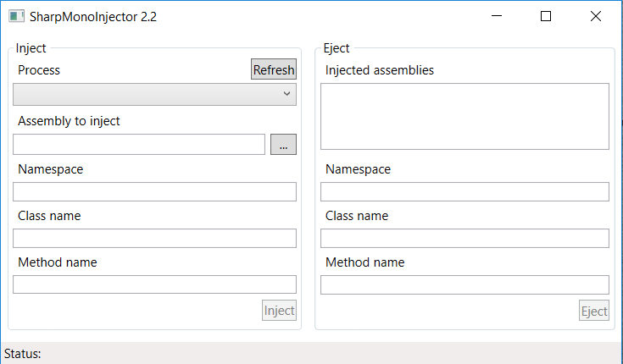This screenshot has height=364, width=623.
Task: Click the SharpMonoInjector app icon in title bar
Action: coord(16,16)
